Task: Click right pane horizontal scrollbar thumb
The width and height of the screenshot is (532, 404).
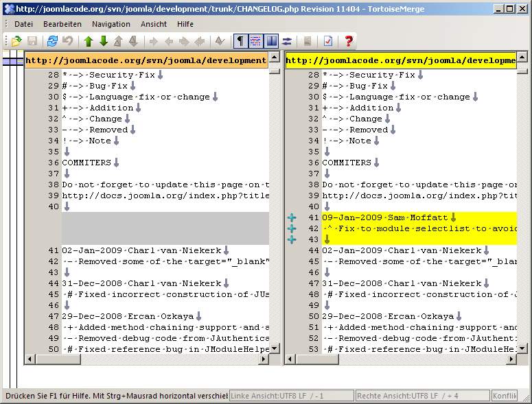Action: point(317,359)
